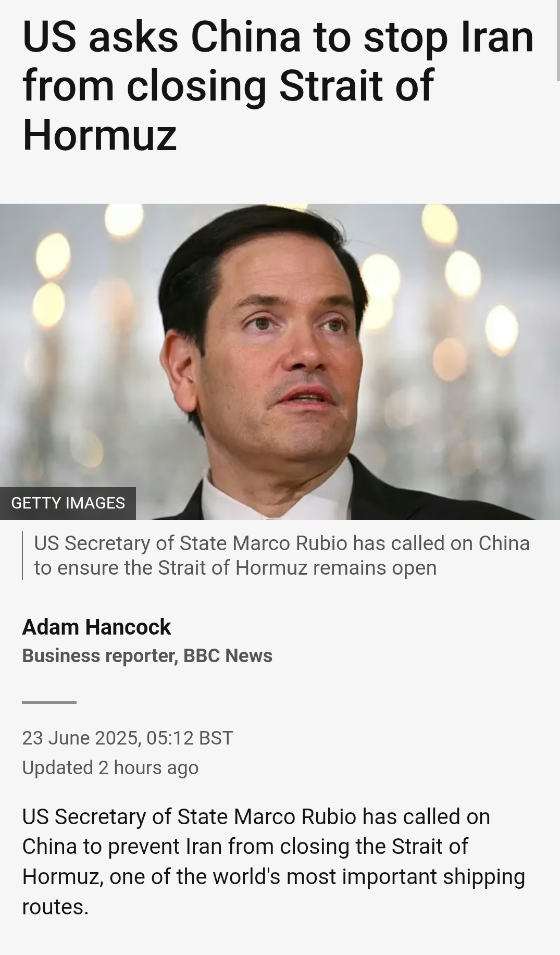Tap the opening paragraph of the article

[273, 862]
